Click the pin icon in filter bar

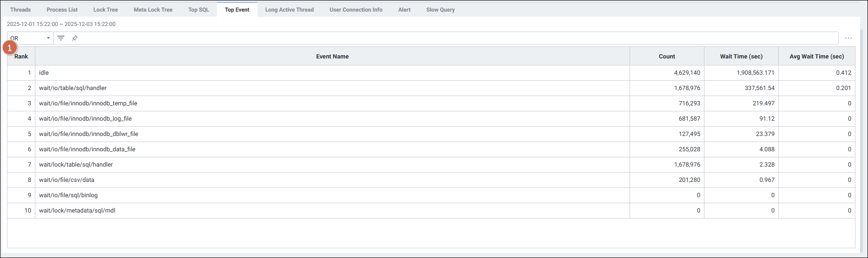[75, 38]
